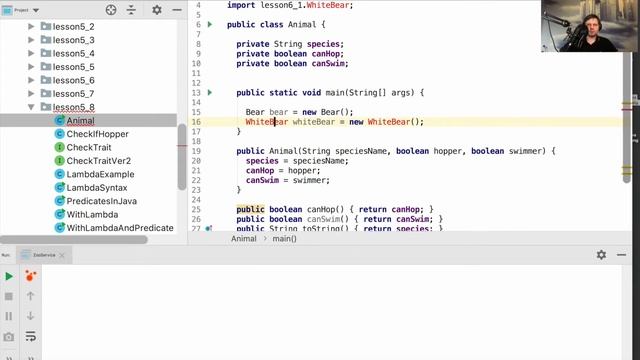Viewport: 640px width, 360px height.
Task: Expand the lesson5_5 folder
Action: pyautogui.click(x=31, y=67)
